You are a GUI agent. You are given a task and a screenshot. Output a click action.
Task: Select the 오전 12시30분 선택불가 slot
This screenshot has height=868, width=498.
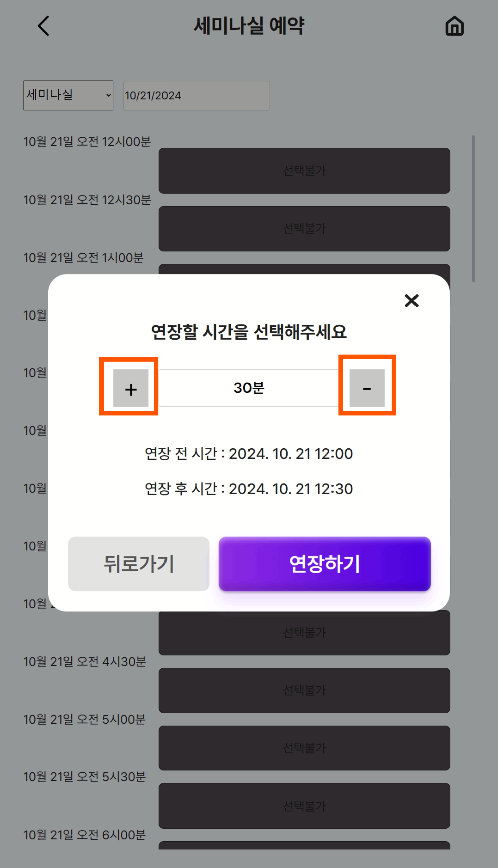[304, 229]
